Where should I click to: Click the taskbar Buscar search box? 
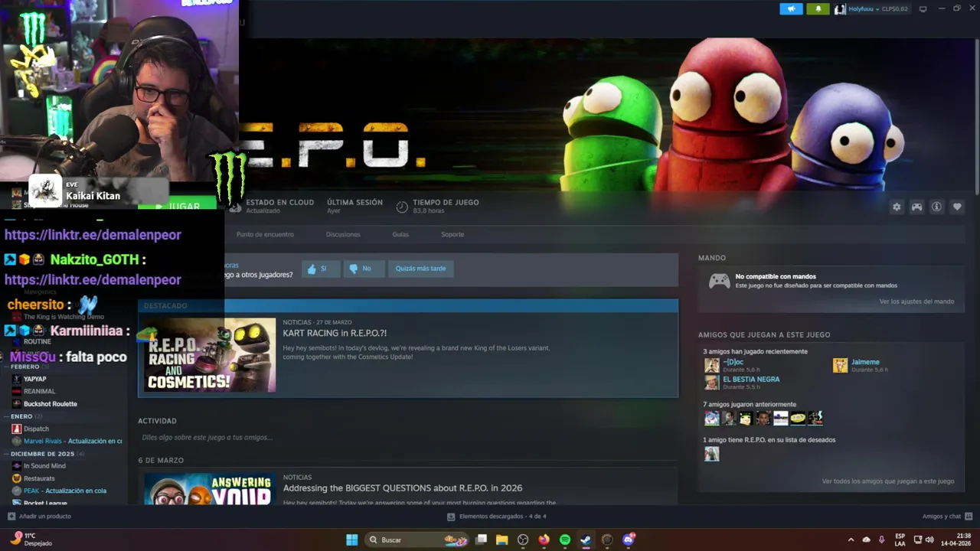[418, 540]
